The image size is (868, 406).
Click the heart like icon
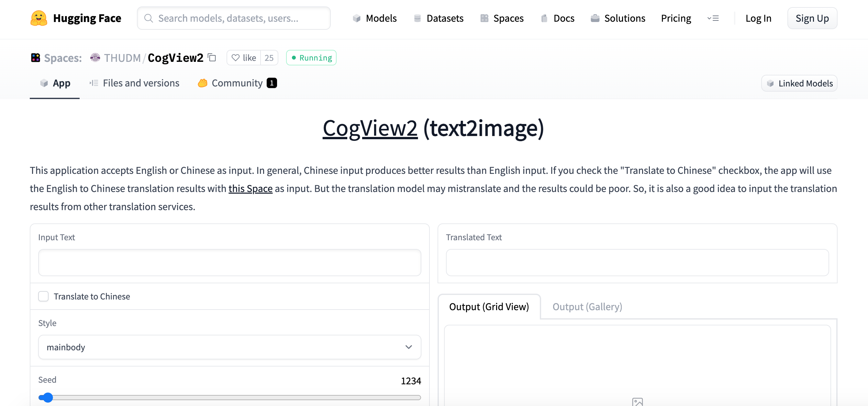click(x=236, y=58)
